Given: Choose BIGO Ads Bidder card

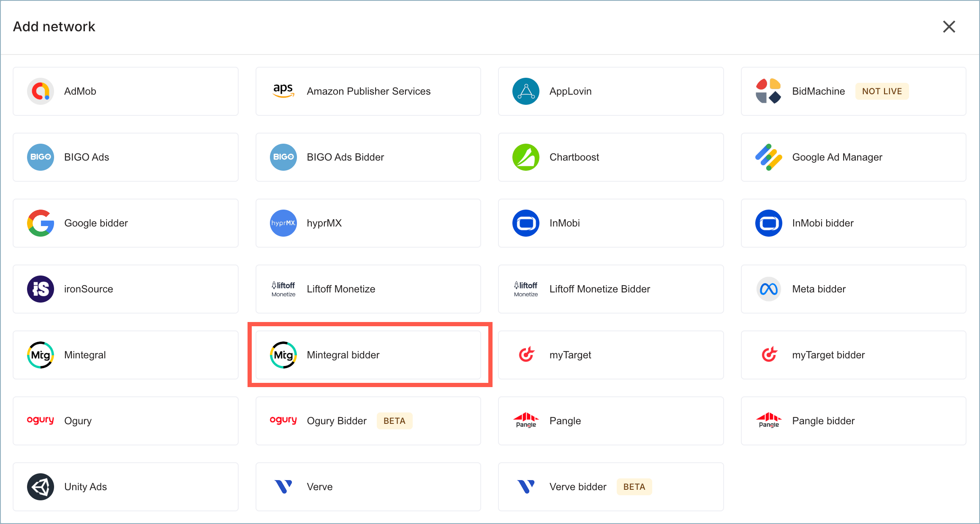Looking at the screenshot, I should click(x=368, y=157).
